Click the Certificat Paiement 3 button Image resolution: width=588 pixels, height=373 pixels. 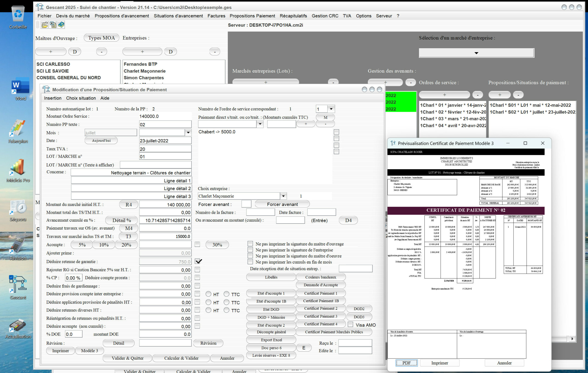pos(320,316)
